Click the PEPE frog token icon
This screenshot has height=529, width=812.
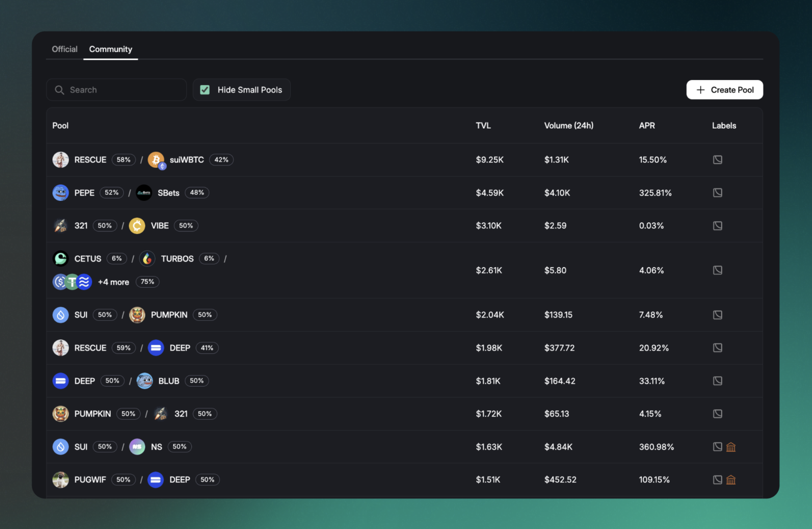pyautogui.click(x=61, y=193)
